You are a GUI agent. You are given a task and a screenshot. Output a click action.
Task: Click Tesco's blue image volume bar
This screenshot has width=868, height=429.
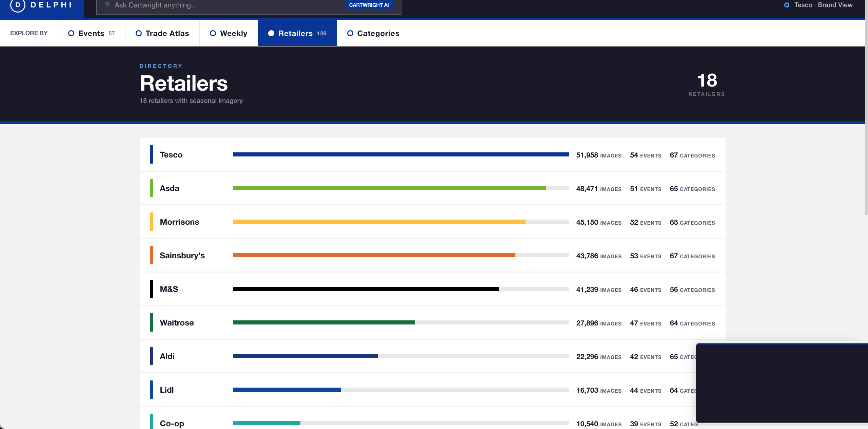pyautogui.click(x=401, y=154)
